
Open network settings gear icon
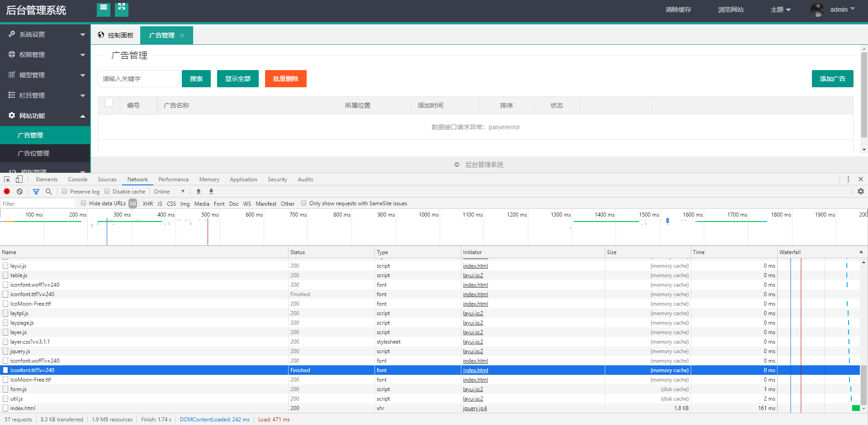point(861,191)
